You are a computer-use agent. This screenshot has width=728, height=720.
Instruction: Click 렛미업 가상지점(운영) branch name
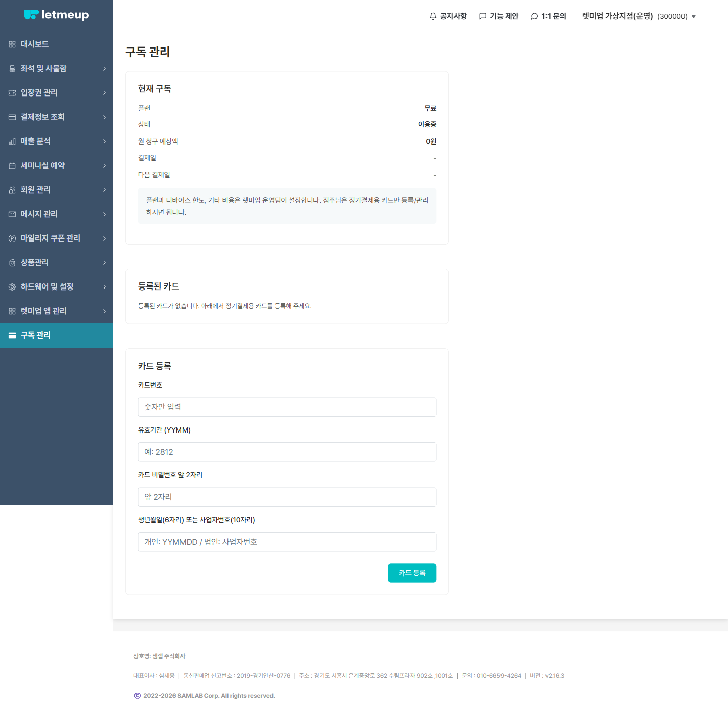coord(617,16)
